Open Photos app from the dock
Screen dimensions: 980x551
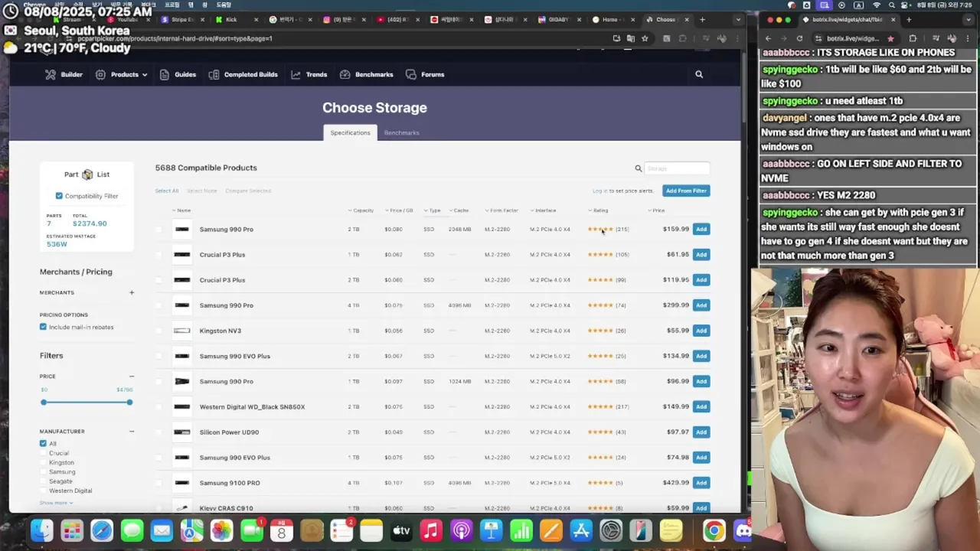pyautogui.click(x=222, y=530)
